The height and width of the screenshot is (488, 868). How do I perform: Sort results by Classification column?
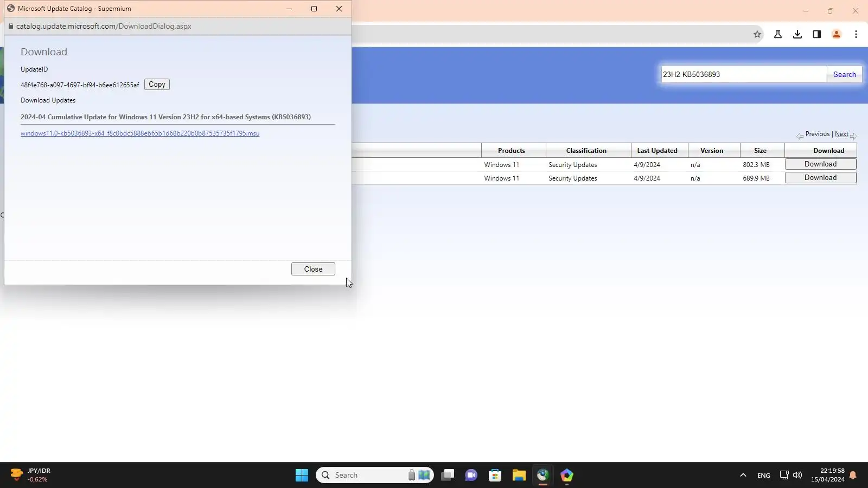pyautogui.click(x=586, y=151)
